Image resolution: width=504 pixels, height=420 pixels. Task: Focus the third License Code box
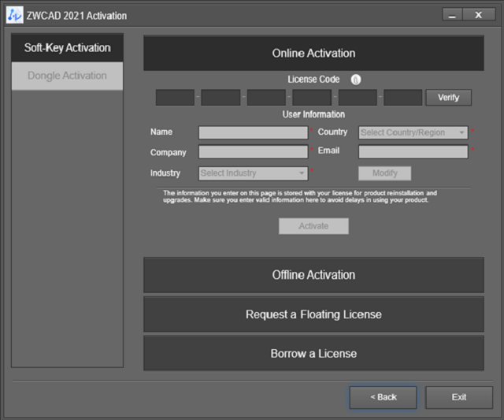tap(266, 98)
